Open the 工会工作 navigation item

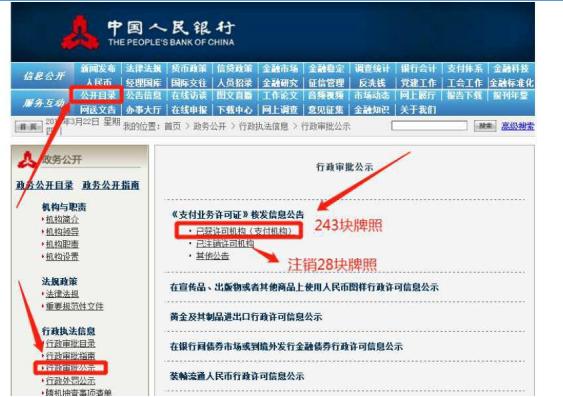465,83
